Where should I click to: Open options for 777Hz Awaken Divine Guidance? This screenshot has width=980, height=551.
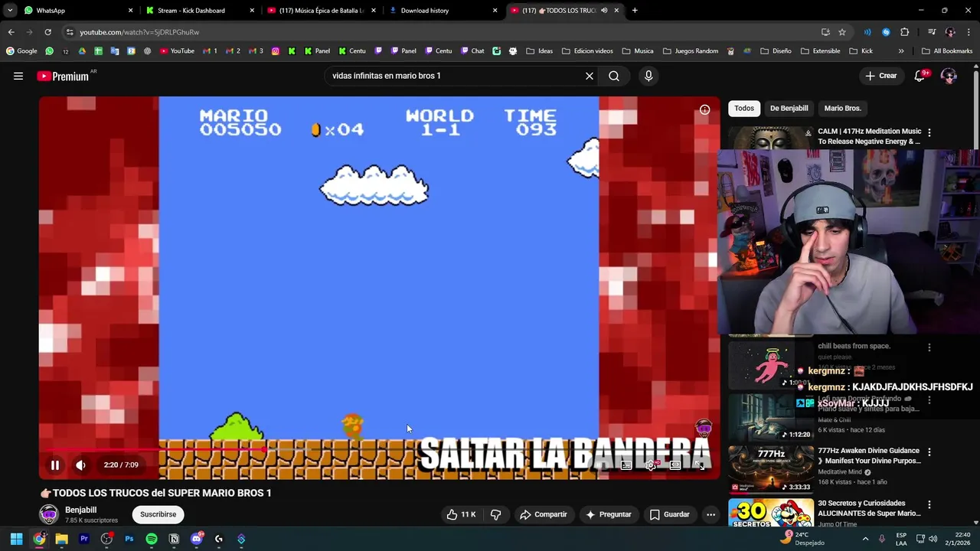pos(929,452)
